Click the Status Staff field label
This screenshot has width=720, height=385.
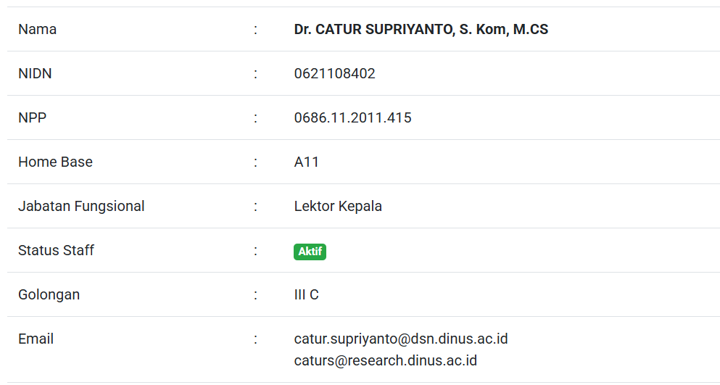tap(56, 250)
